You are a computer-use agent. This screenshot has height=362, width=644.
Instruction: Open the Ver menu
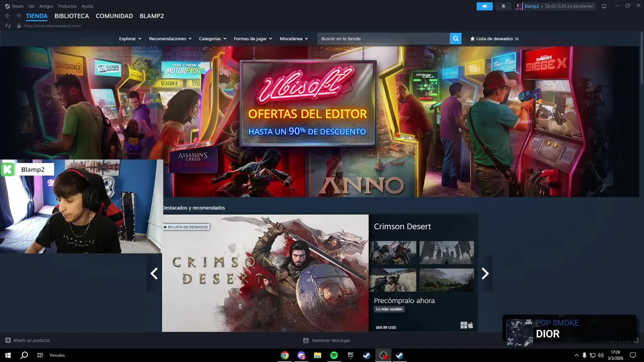[32, 6]
